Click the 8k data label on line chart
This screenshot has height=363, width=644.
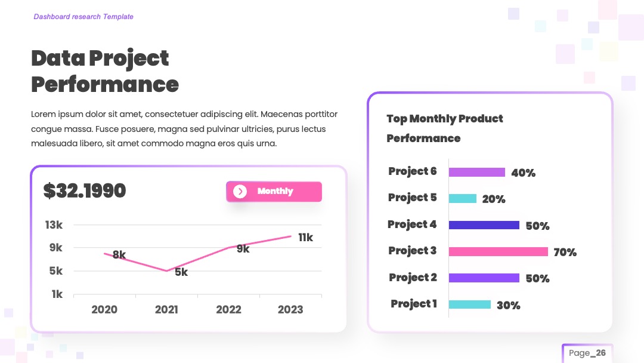119,255
